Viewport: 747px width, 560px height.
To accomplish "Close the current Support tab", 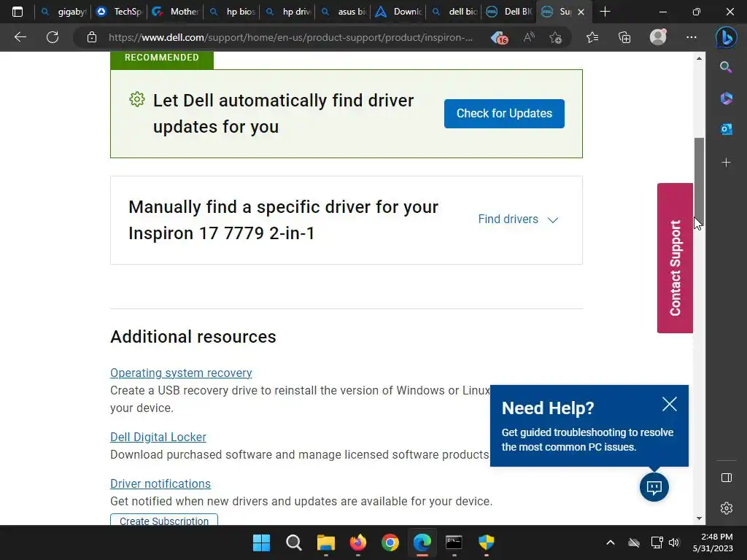I will pyautogui.click(x=581, y=12).
